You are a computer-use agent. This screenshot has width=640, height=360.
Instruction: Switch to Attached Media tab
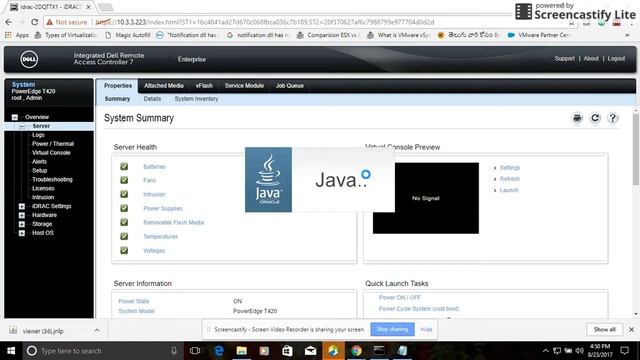click(164, 86)
